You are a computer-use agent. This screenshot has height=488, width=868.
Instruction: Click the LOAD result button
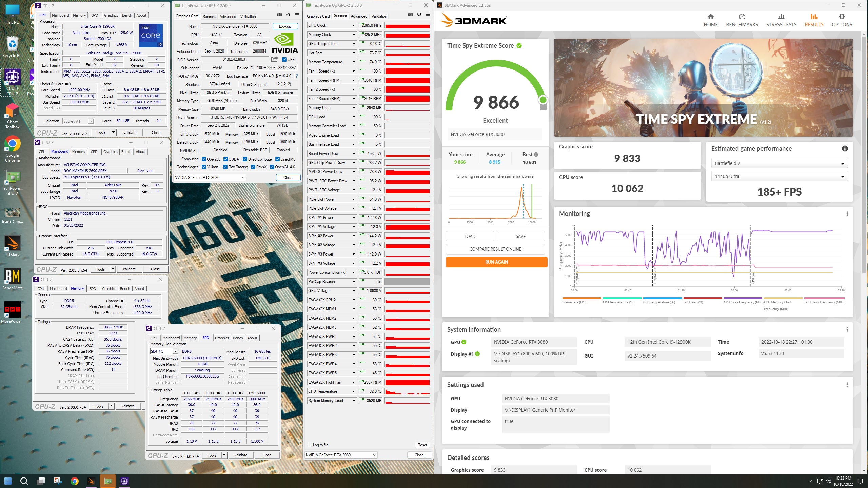pyautogui.click(x=470, y=236)
